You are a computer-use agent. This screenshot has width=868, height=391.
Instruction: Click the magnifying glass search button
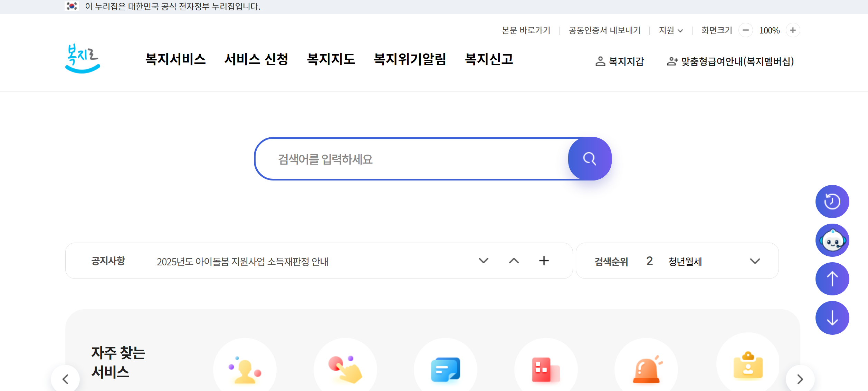click(x=590, y=159)
